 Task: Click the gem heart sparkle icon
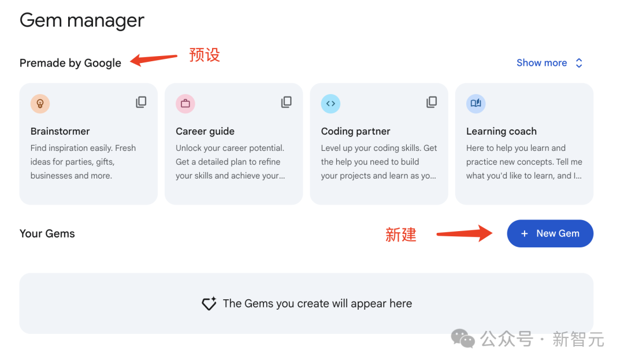coord(209,303)
